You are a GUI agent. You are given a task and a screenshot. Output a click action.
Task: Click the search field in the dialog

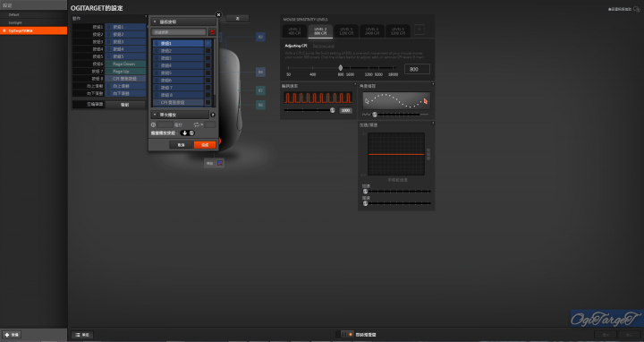pos(179,32)
